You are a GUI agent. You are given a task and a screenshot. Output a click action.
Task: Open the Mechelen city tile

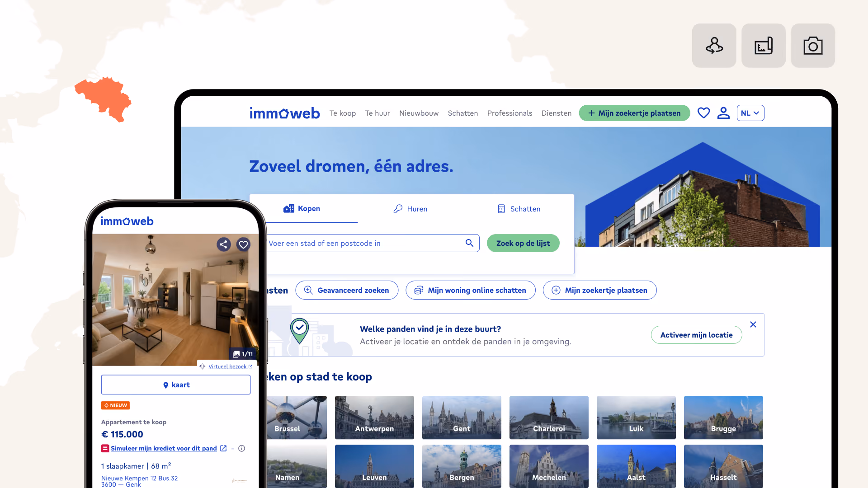point(549,466)
